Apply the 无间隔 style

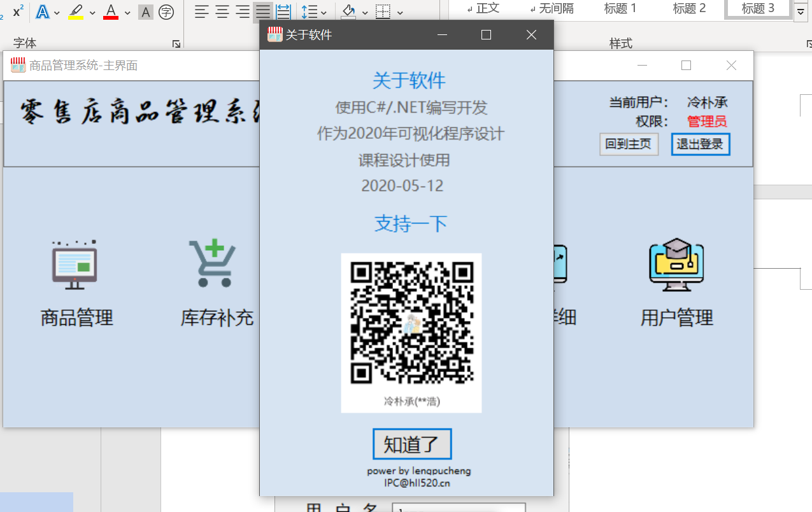[x=552, y=8]
